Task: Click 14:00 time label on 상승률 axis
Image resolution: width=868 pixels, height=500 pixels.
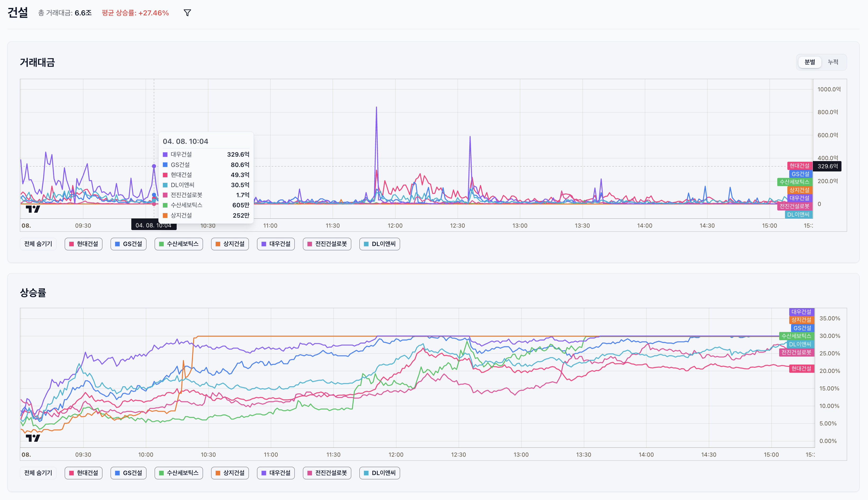Action: pos(646,455)
